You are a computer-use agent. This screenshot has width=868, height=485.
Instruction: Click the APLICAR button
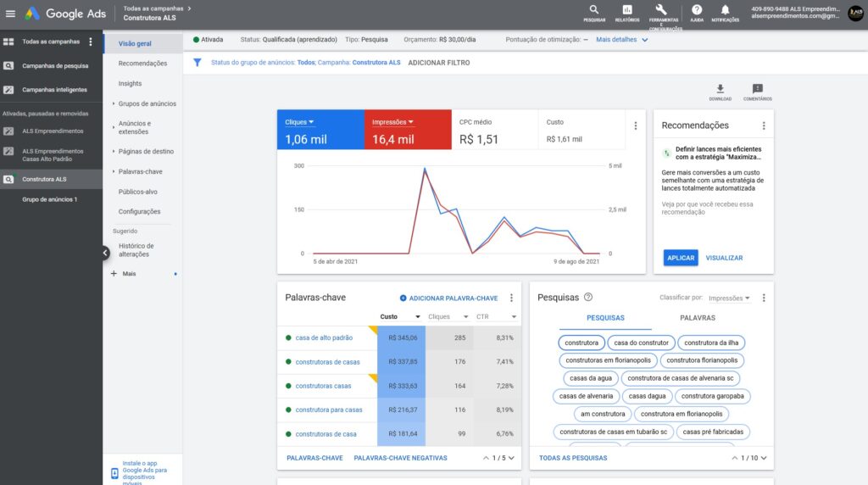[681, 258]
